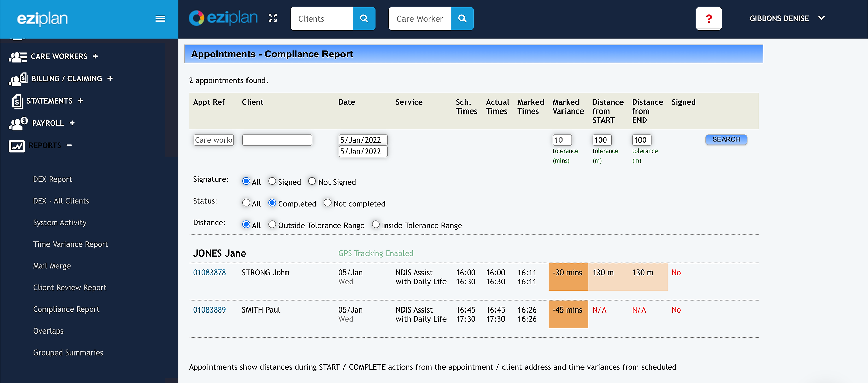Click the Marked Variance tolerance minutes field
868x383 pixels.
coord(562,140)
